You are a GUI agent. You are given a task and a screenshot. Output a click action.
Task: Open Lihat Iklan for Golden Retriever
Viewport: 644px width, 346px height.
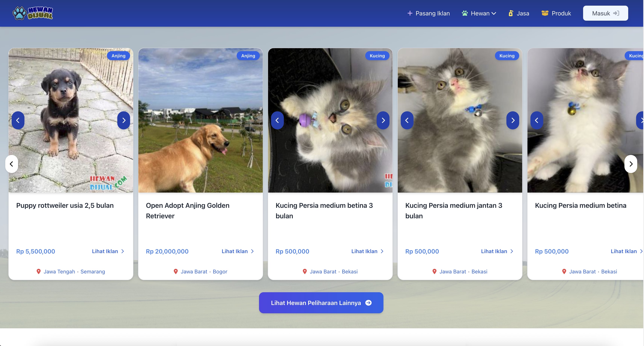237,251
